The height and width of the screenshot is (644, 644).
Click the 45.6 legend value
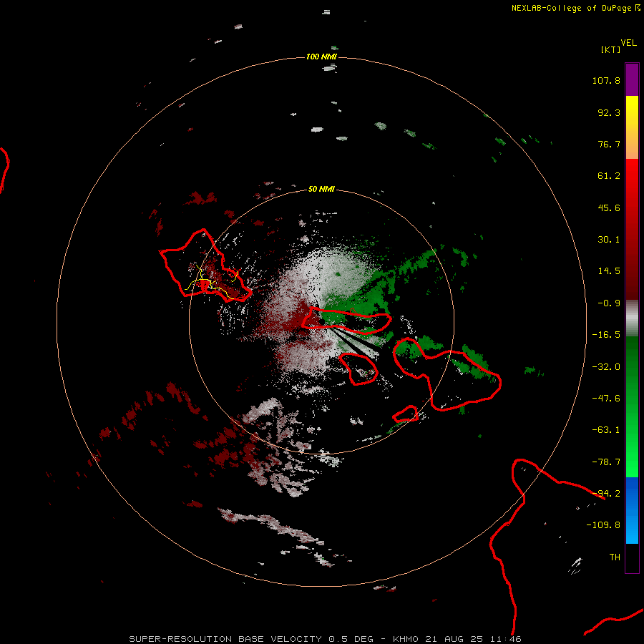click(x=609, y=208)
